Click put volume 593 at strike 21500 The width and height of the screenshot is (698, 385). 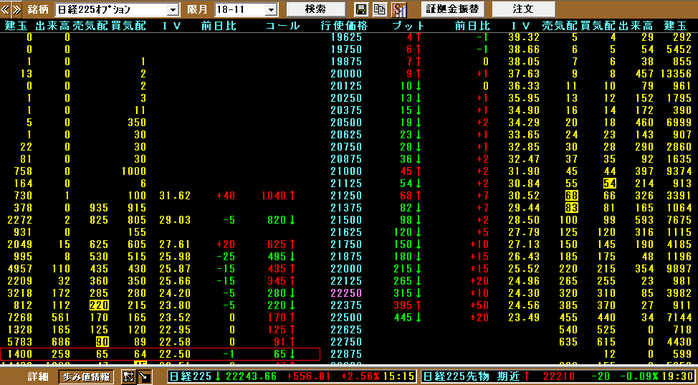pyautogui.click(x=644, y=220)
